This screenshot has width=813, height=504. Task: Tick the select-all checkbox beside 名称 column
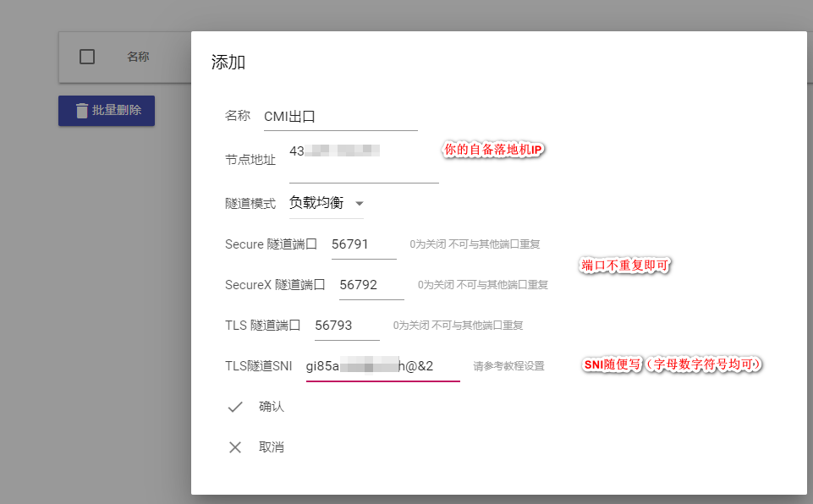pos(87,57)
